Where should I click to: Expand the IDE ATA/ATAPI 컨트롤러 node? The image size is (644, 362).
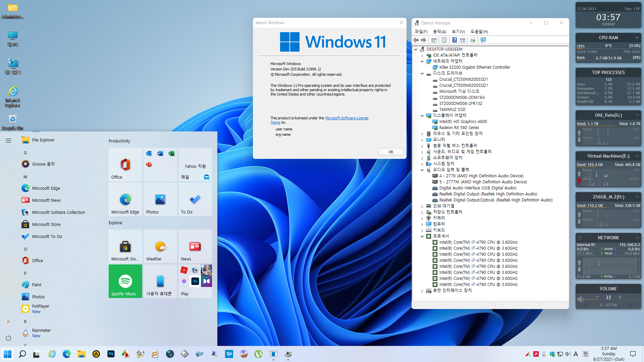[x=422, y=55]
